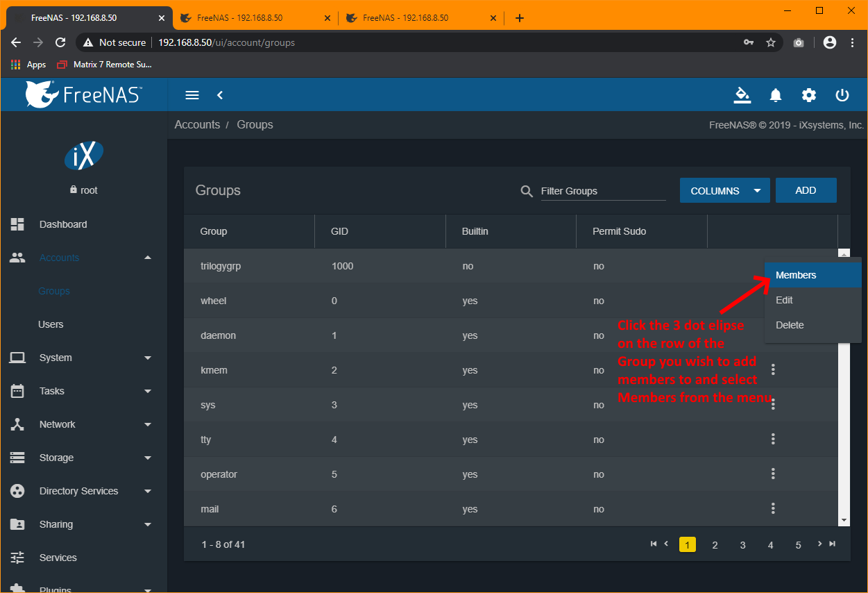Collapse the sidebar with the left chevron
868x593 pixels.
click(220, 95)
